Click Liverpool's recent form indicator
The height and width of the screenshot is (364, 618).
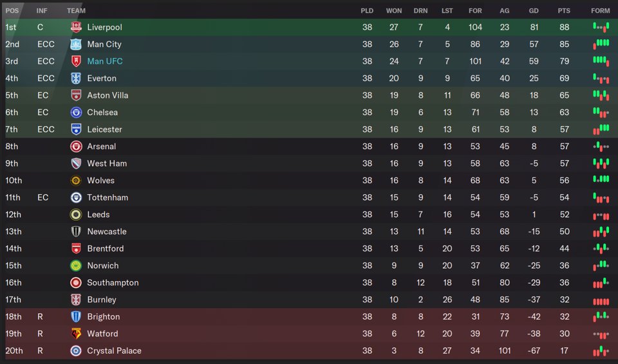coord(601,27)
